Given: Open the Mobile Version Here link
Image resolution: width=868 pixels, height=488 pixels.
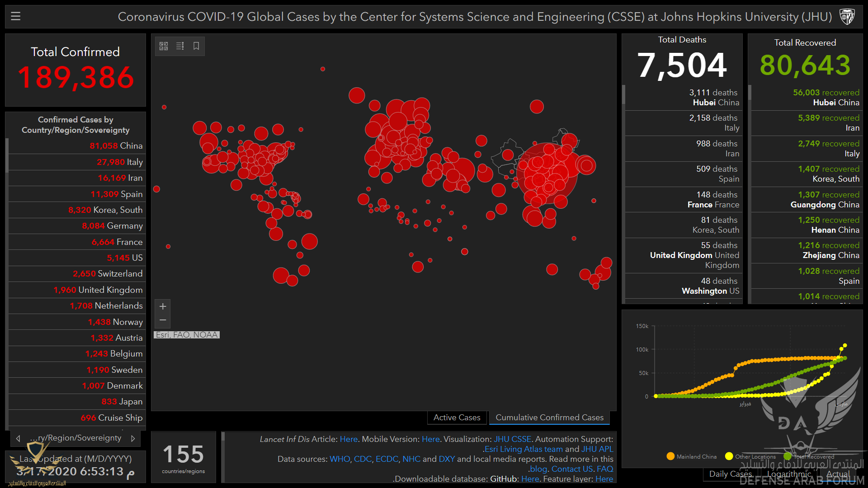Looking at the screenshot, I should (430, 439).
